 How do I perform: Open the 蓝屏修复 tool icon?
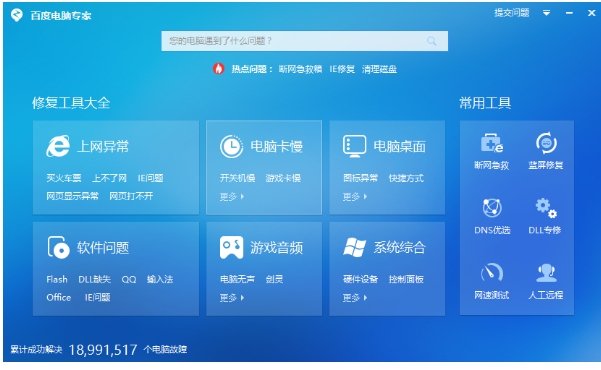546,143
